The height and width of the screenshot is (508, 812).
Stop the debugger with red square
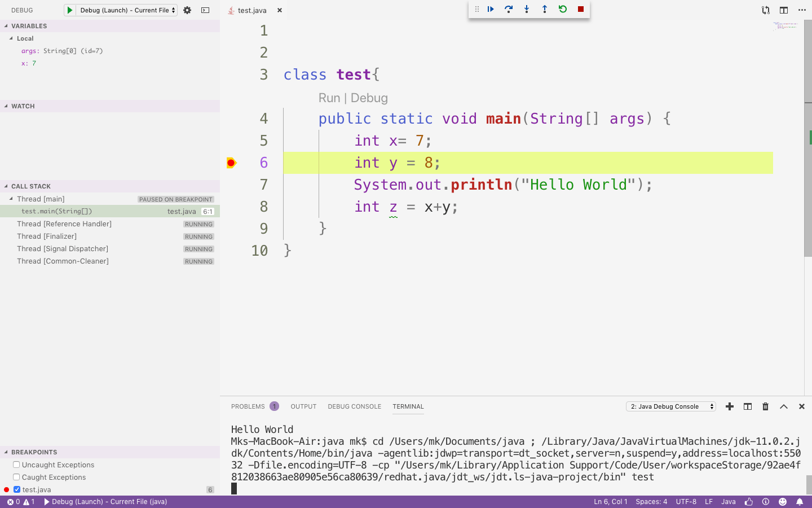[x=581, y=9]
